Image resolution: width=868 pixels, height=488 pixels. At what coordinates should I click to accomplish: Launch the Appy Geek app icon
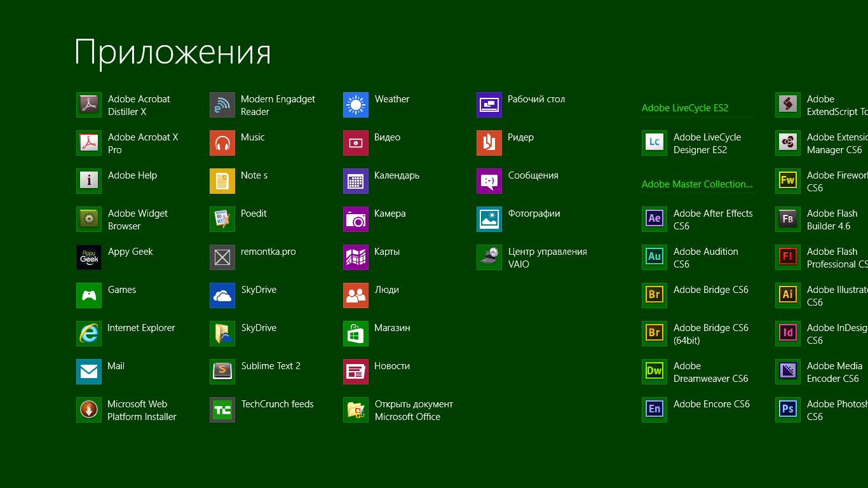(89, 257)
